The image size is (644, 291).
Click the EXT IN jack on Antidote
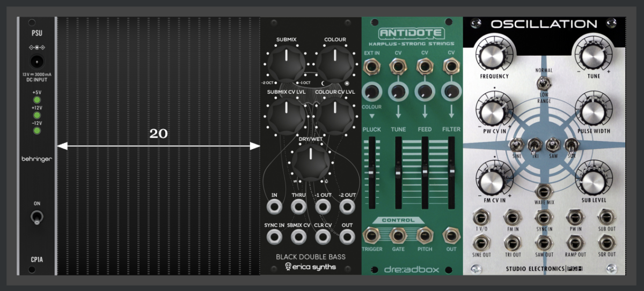click(x=371, y=66)
